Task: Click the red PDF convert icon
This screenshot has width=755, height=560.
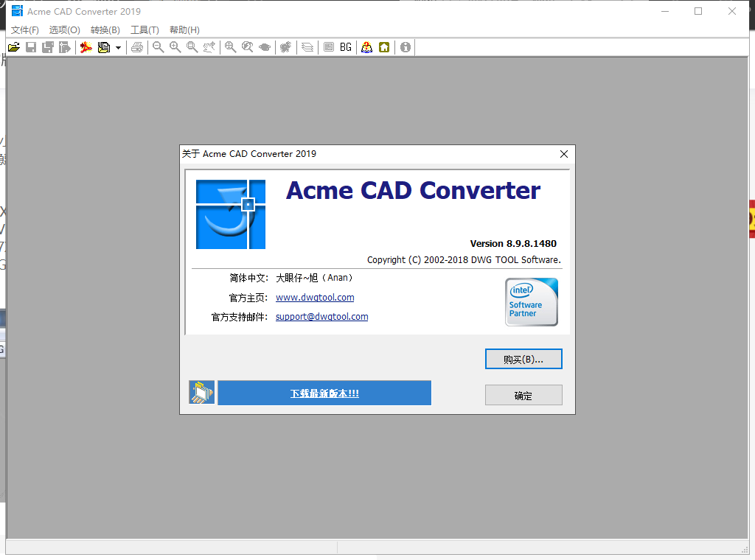Action: pos(86,47)
